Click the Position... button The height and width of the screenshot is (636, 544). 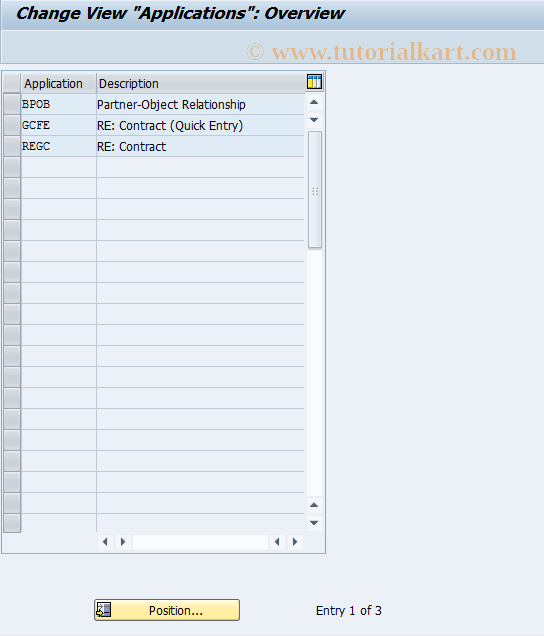click(167, 610)
